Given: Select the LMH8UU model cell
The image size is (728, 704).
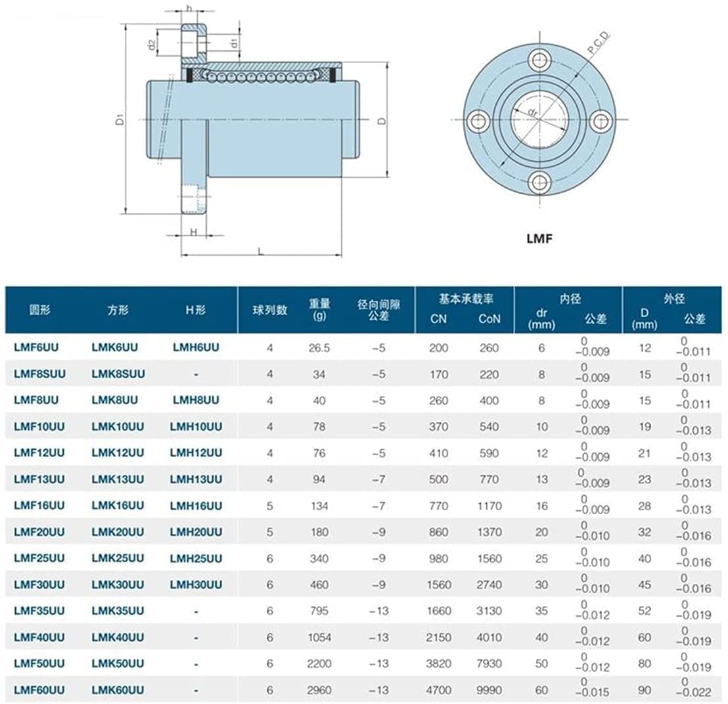Looking at the screenshot, I should click(x=196, y=399).
